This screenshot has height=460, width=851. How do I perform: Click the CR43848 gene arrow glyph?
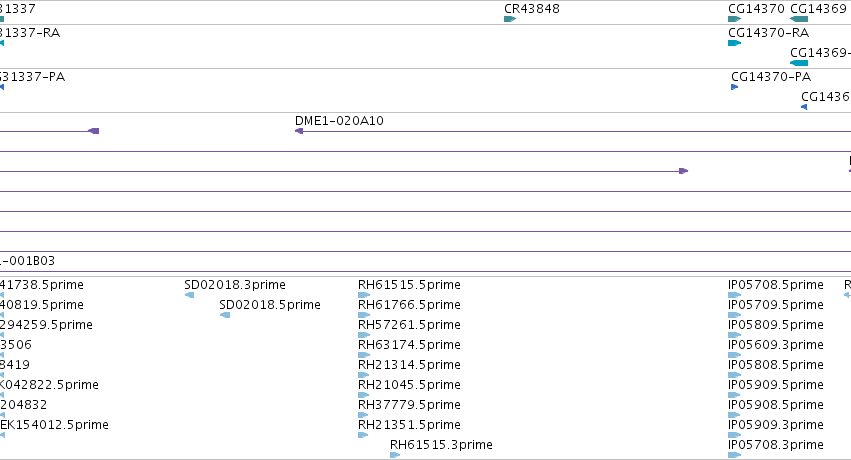click(510, 19)
